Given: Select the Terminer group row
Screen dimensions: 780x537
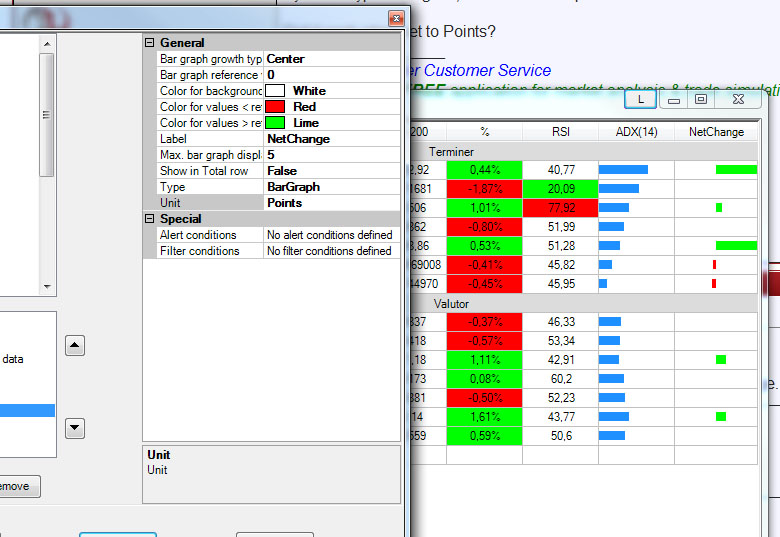Looking at the screenshot, I should [x=584, y=152].
